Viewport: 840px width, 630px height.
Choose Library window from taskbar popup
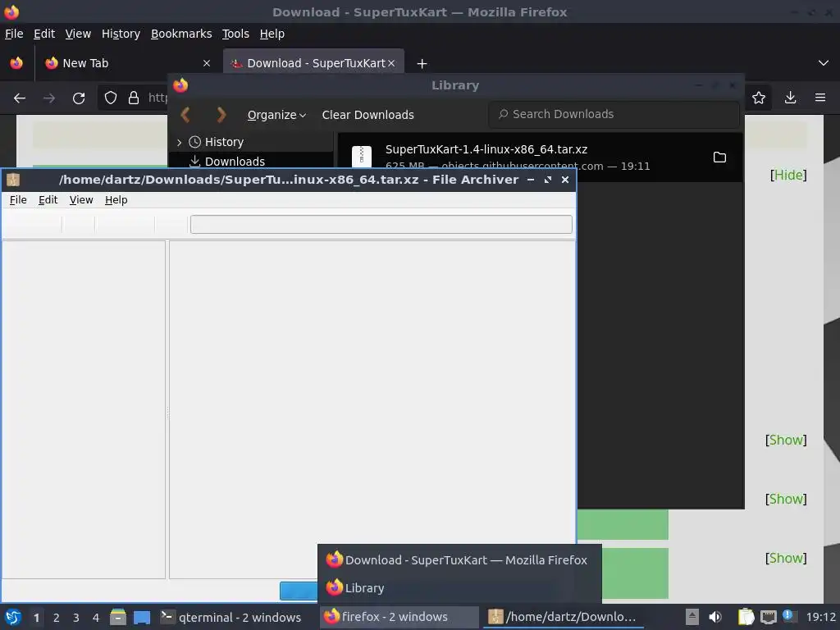click(x=459, y=587)
